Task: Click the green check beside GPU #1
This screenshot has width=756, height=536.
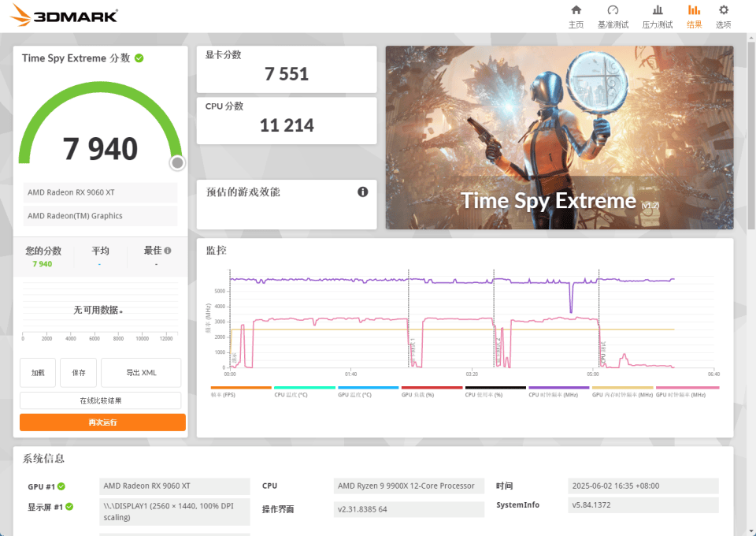Action: pyautogui.click(x=61, y=486)
